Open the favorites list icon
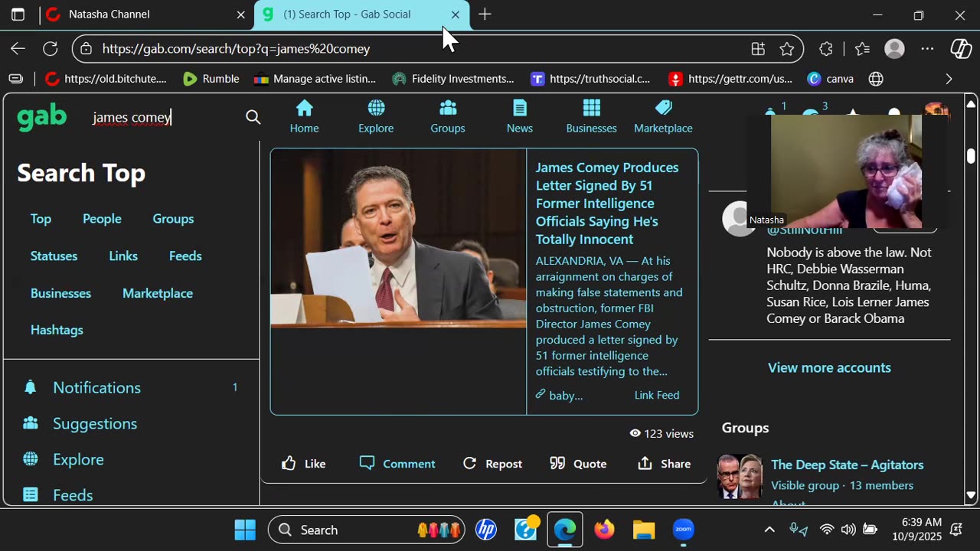Image resolution: width=980 pixels, height=551 pixels. [863, 49]
